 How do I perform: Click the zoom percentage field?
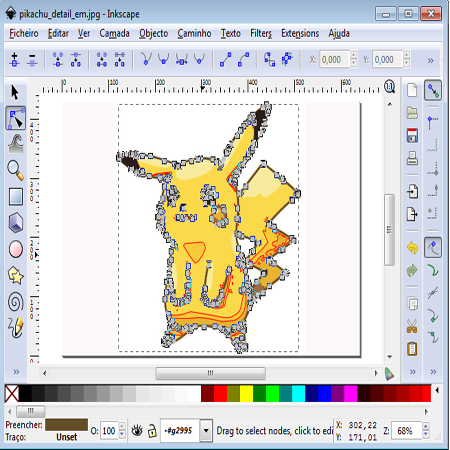[406, 431]
